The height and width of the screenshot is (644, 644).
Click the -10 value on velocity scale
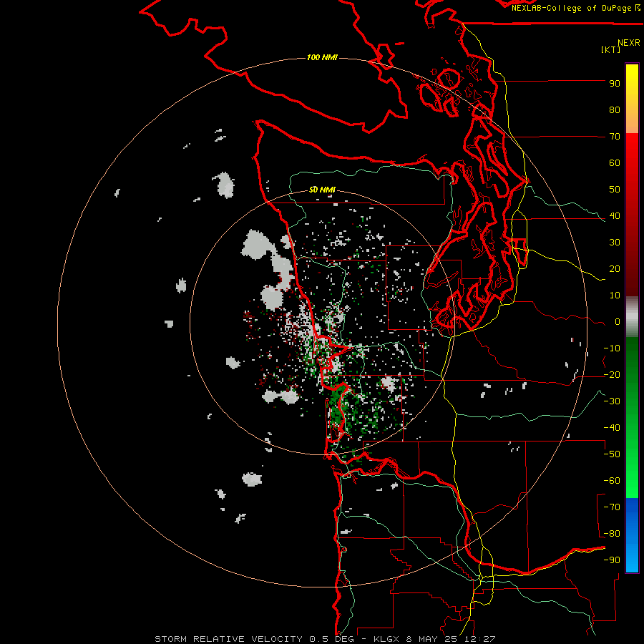(612, 348)
